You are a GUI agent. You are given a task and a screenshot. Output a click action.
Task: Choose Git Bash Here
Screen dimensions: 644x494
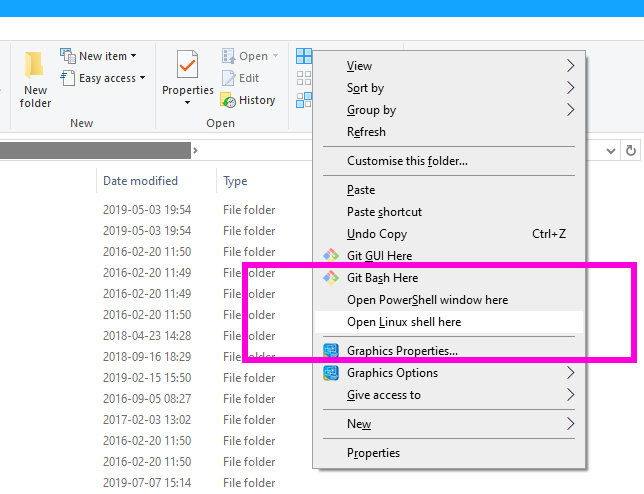tap(449, 278)
